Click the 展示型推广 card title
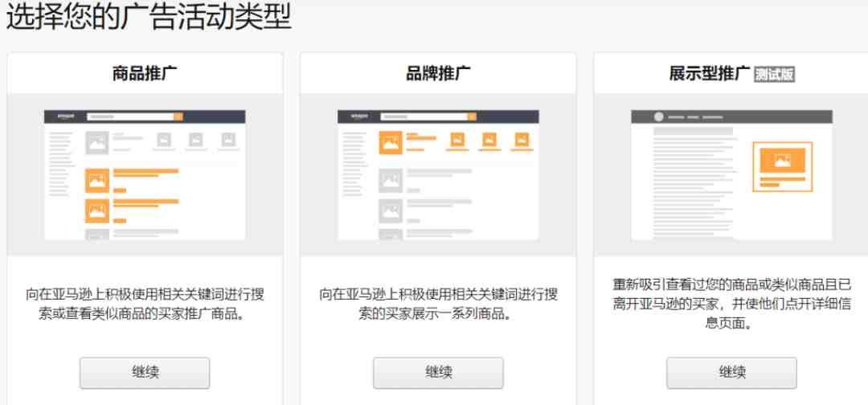The height and width of the screenshot is (405, 868). pyautogui.click(x=710, y=73)
